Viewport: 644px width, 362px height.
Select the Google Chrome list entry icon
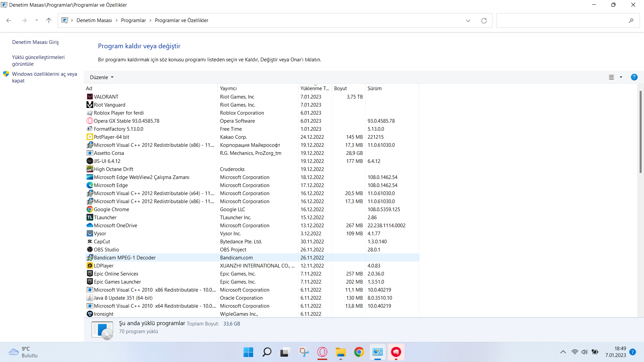(90, 209)
